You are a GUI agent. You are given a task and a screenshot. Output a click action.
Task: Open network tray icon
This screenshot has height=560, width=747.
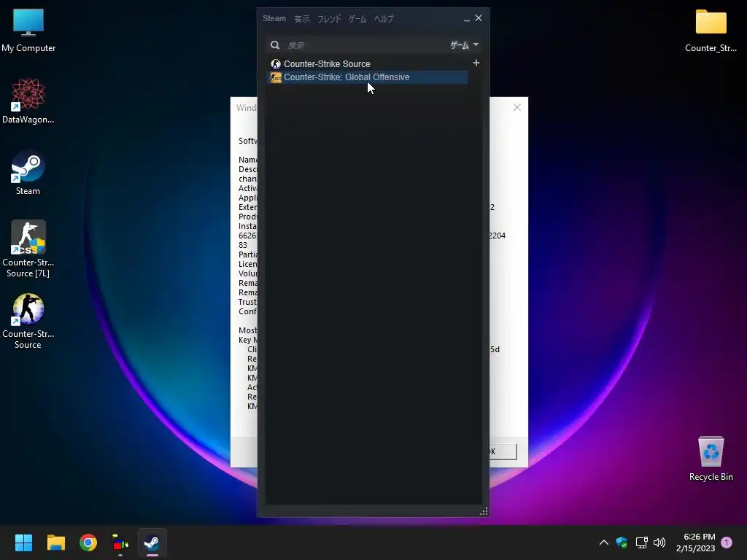(x=641, y=542)
